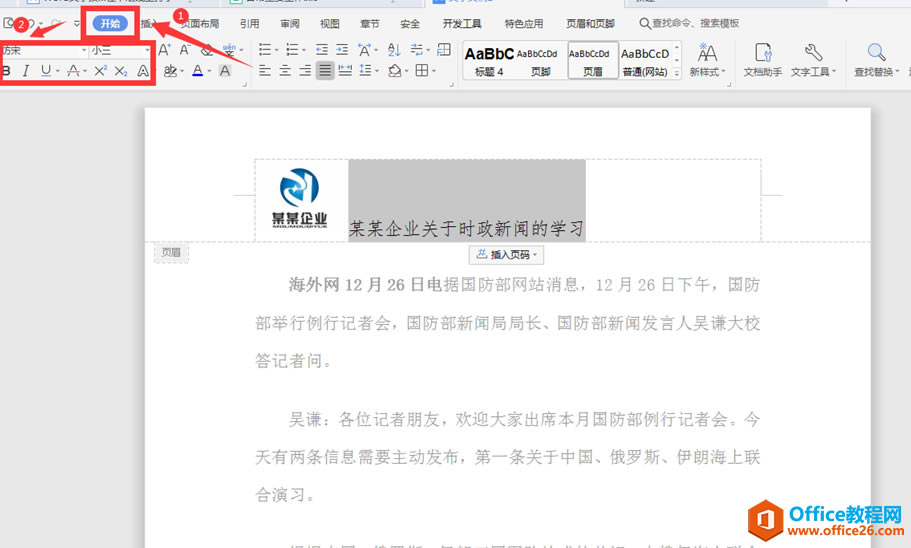Align text right
The width and height of the screenshot is (911, 548).
coord(305,71)
